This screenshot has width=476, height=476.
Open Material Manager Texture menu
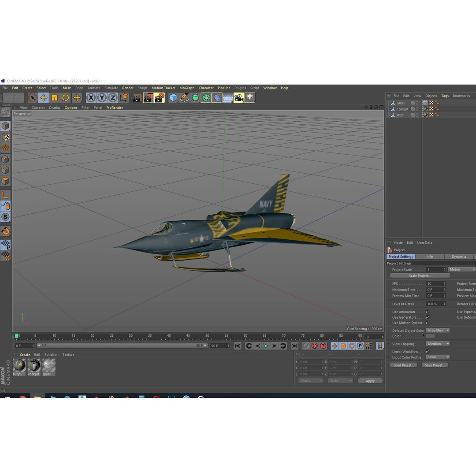(x=68, y=354)
